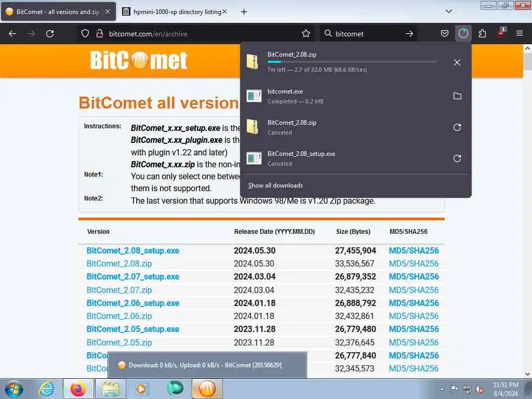Open the clock showing 11:51 PM
Screen dimensions: 532x399
pos(506,389)
